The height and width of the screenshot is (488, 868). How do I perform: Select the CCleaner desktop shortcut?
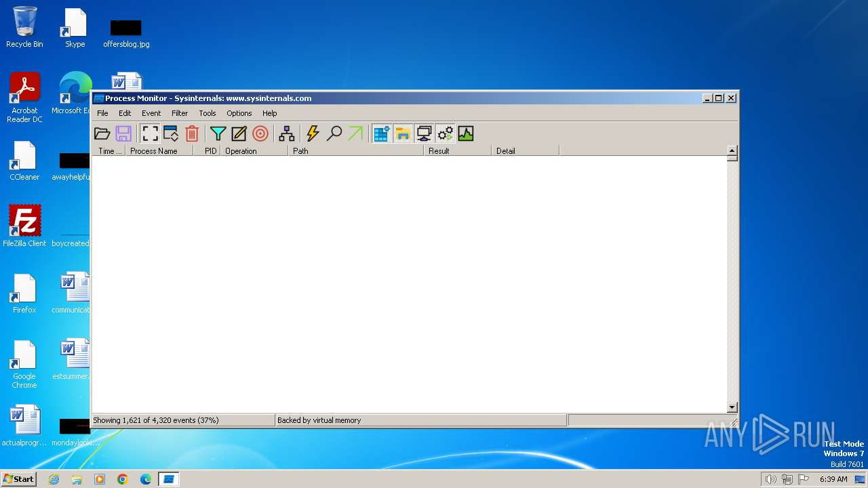[x=24, y=161]
